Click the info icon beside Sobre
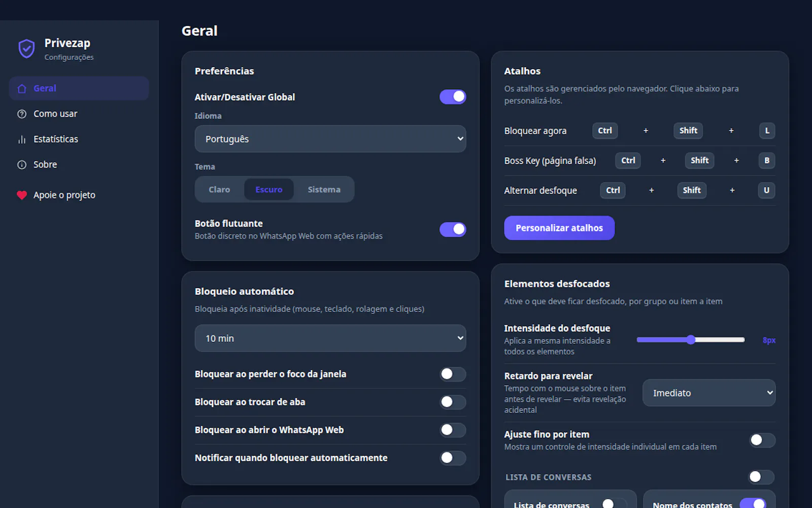The image size is (812, 508). 22,165
